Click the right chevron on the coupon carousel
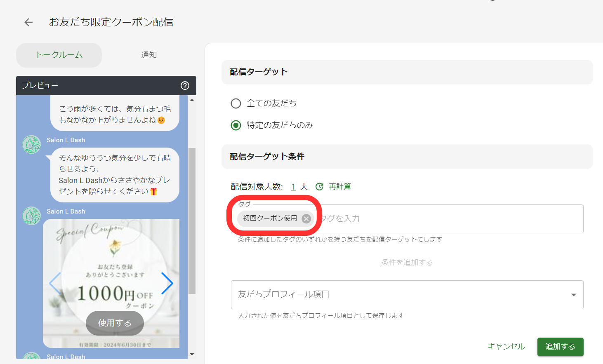The image size is (603, 364). coord(167,283)
